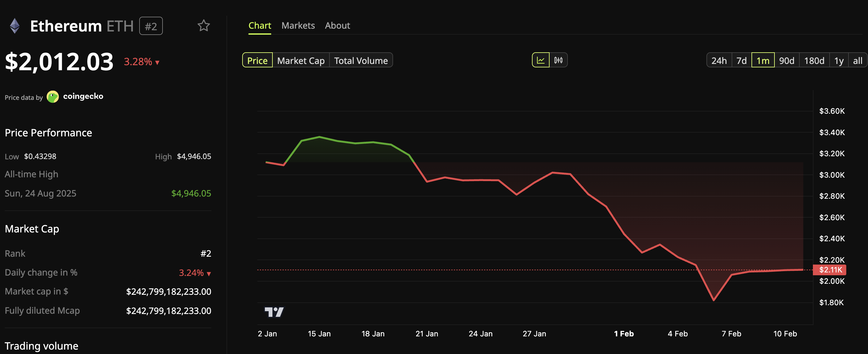Click the star to favorite Ethereum
The height and width of the screenshot is (354, 868).
204,26
